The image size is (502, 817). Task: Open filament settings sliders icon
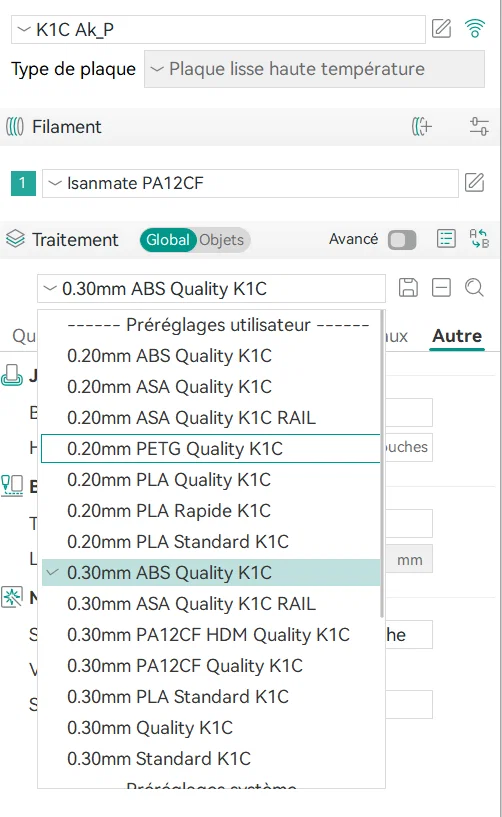point(479,126)
